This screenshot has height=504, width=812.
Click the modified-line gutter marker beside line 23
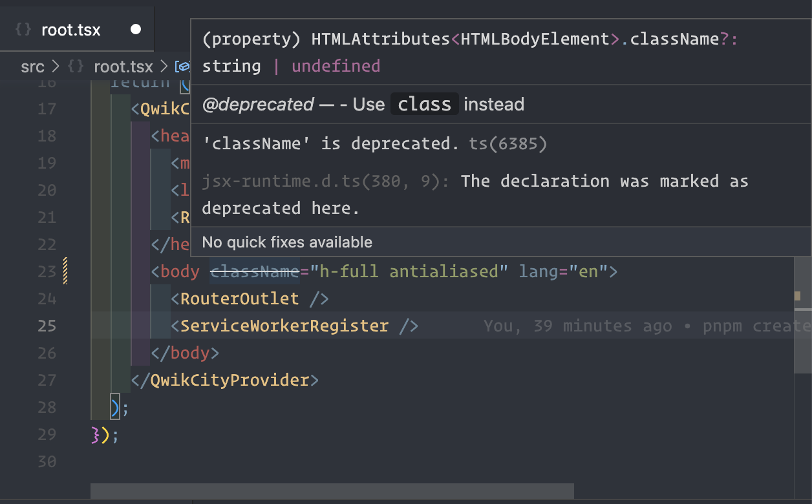coord(65,271)
